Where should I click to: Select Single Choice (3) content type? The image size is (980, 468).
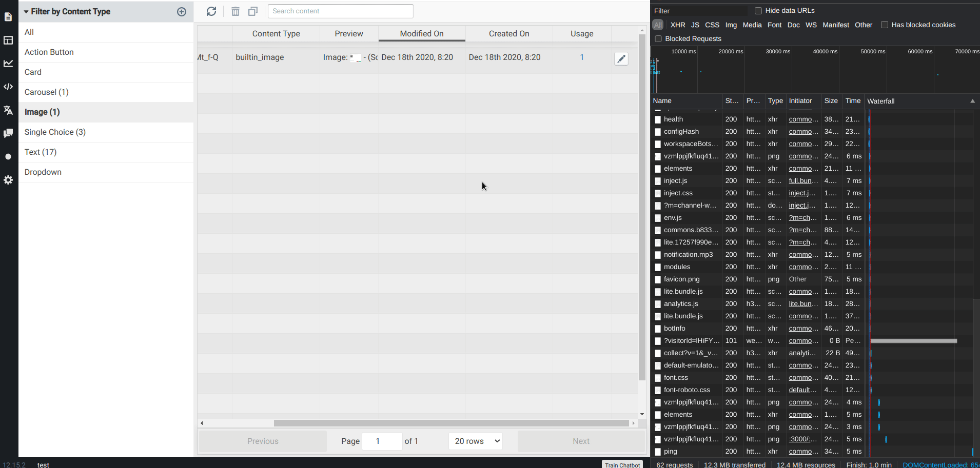tap(106, 132)
